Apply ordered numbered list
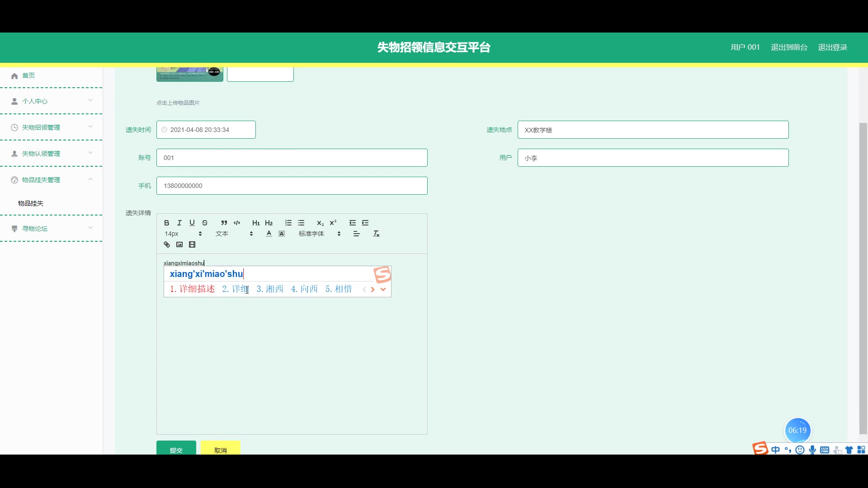This screenshot has height=488, width=868. [x=288, y=223]
